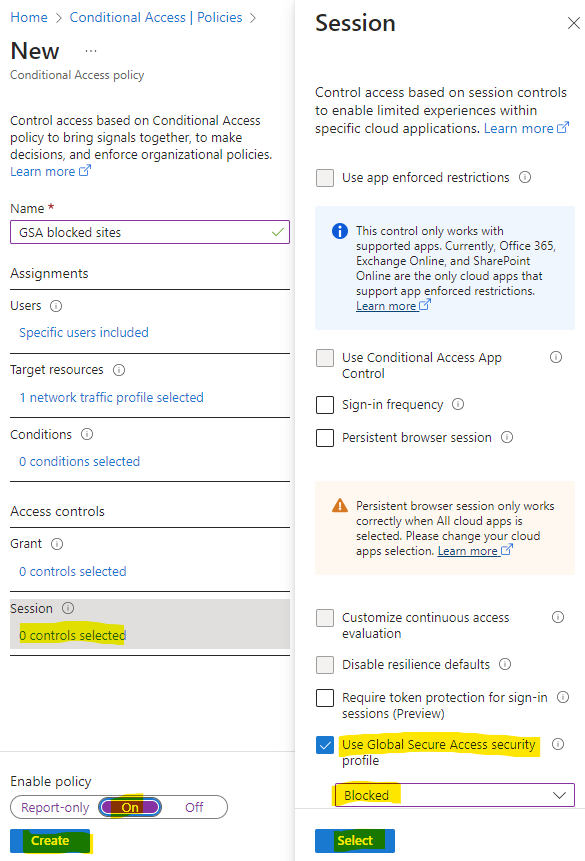
Task: Click info icon for Persistent browser session
Action: point(507,437)
